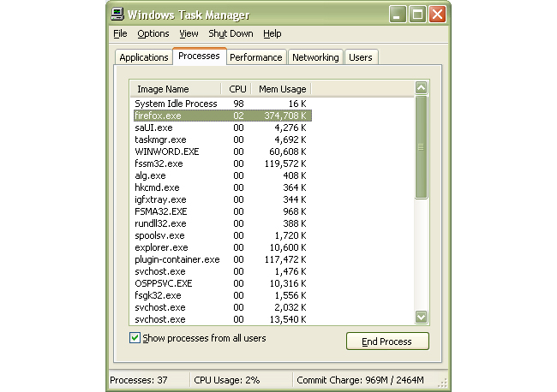The width and height of the screenshot is (557, 392).
Task: Open the Options menu
Action: 153,33
